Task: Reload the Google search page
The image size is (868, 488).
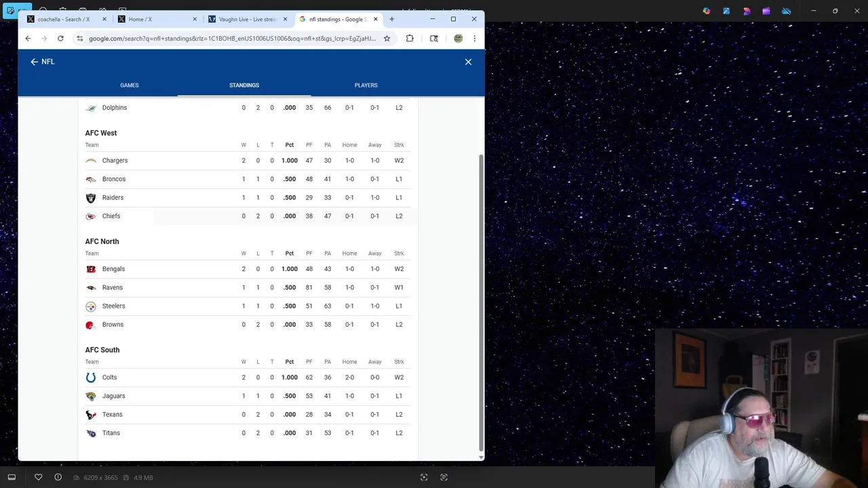Action: (60, 39)
